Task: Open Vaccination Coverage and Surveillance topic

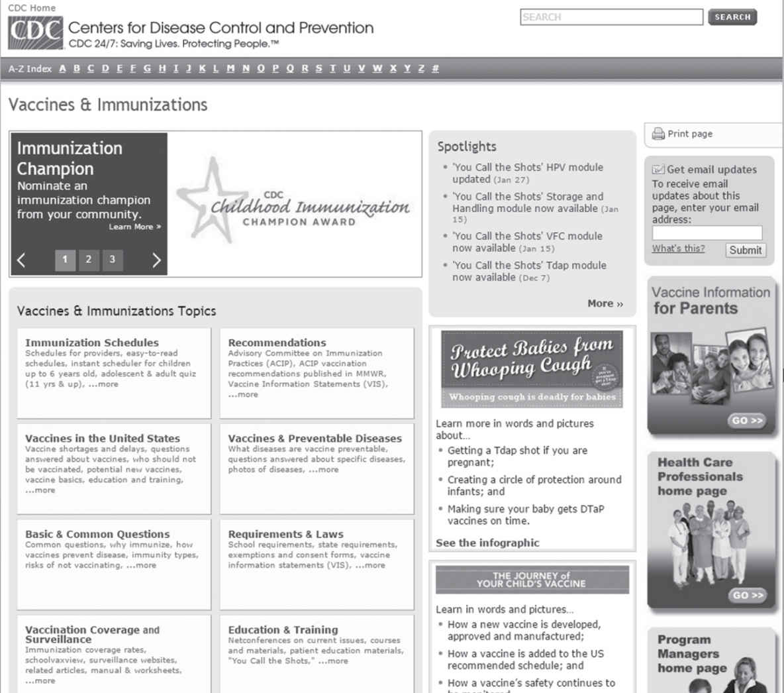Action: (x=93, y=635)
